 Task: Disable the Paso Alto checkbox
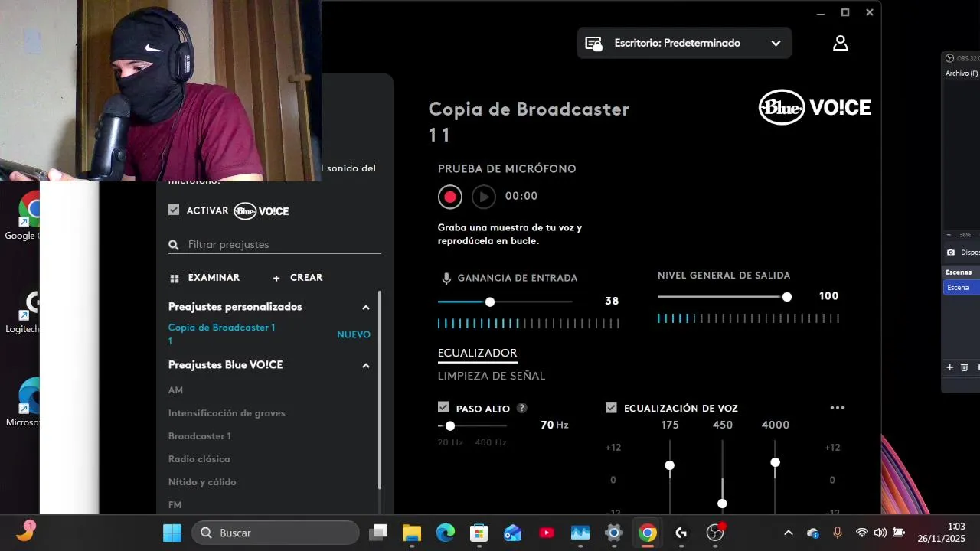pos(443,407)
